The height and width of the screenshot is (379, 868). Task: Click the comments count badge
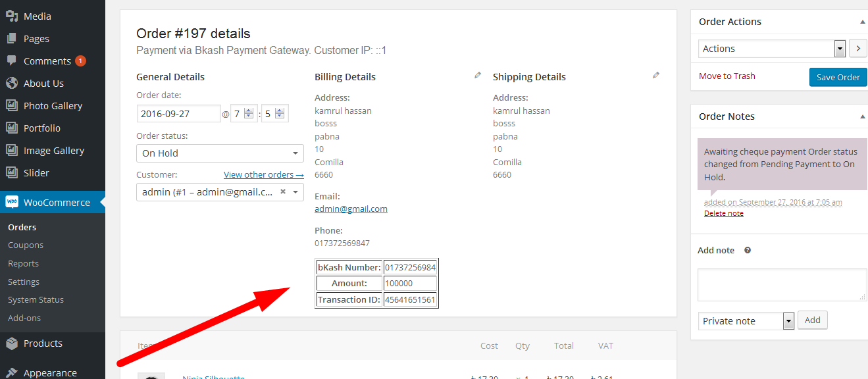tap(80, 61)
